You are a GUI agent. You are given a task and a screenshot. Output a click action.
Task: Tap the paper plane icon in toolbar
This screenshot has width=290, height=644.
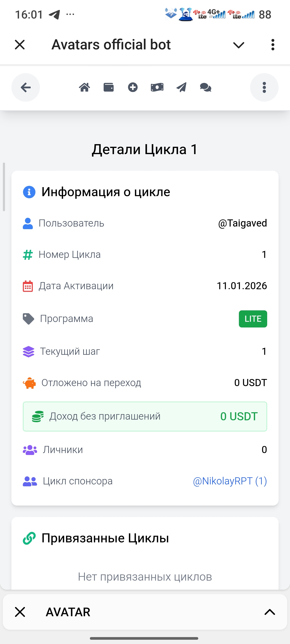pyautogui.click(x=181, y=87)
